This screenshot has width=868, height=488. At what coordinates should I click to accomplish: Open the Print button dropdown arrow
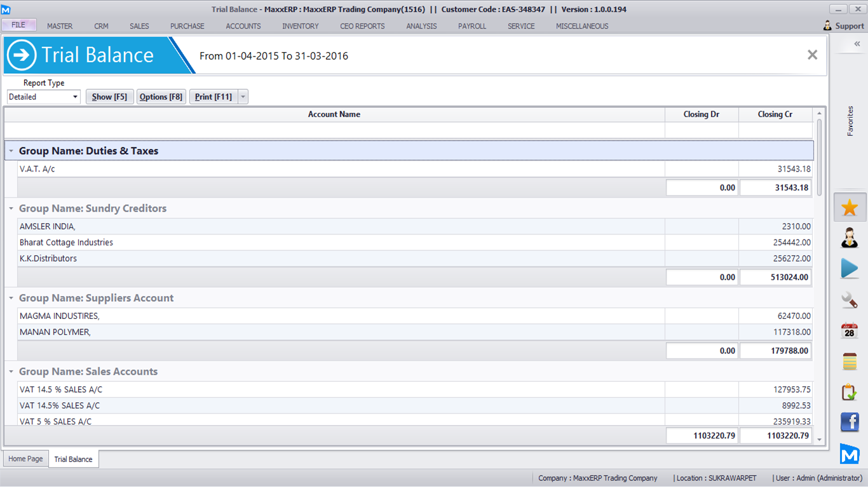pyautogui.click(x=243, y=97)
